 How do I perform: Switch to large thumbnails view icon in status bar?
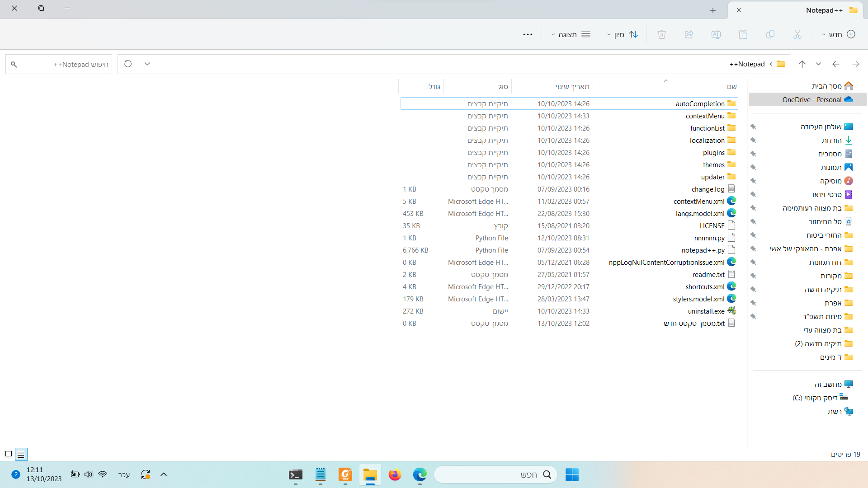coord(9,454)
